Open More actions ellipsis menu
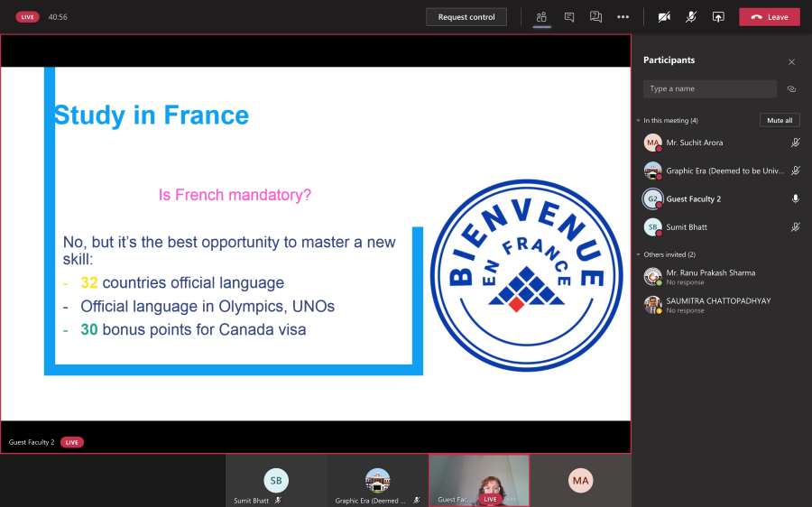 623,17
